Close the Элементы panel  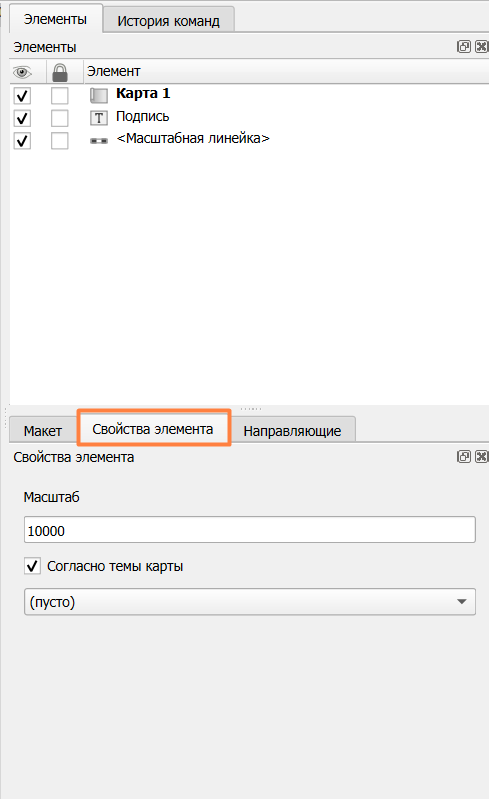481,47
